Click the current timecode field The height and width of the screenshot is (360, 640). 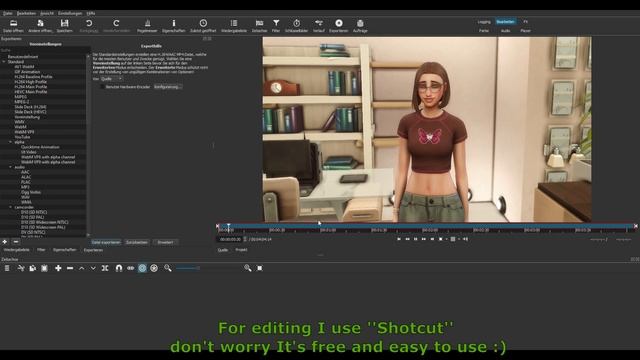click(231, 239)
